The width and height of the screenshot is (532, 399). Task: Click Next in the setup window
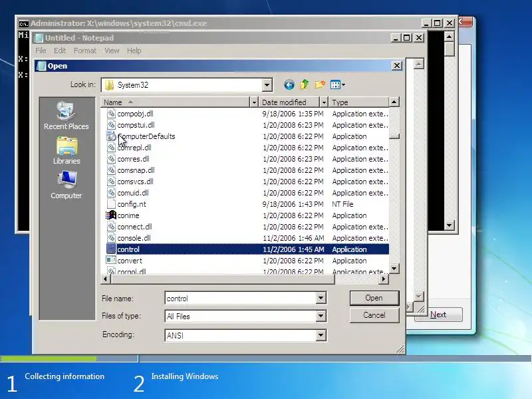(x=438, y=315)
